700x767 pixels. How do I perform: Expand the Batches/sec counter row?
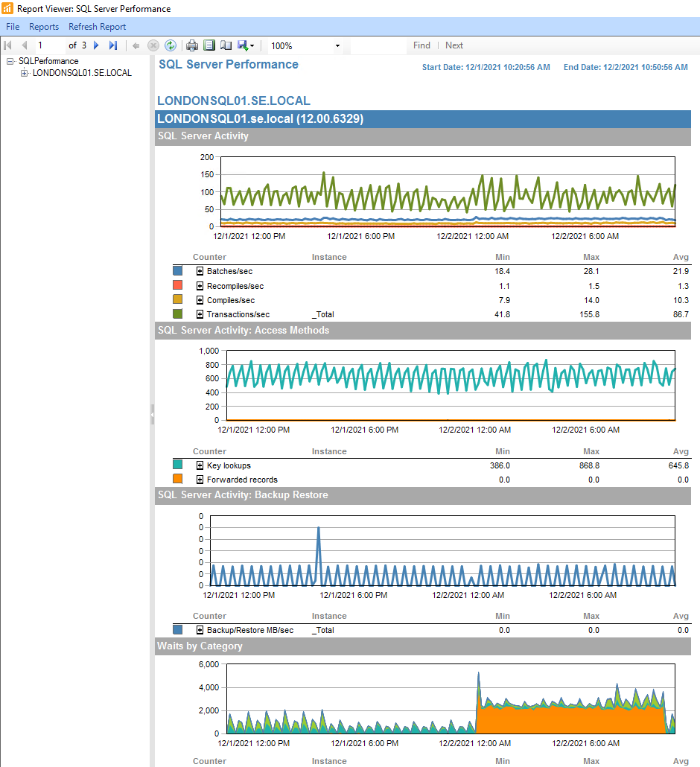click(199, 271)
